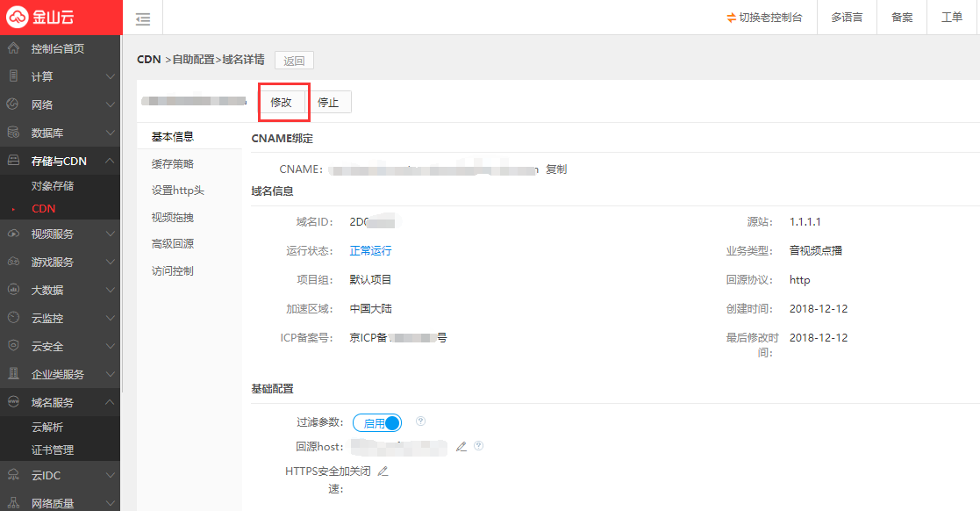Open 工单 in the top bar
Viewport: 980px width, 511px height.
(952, 18)
